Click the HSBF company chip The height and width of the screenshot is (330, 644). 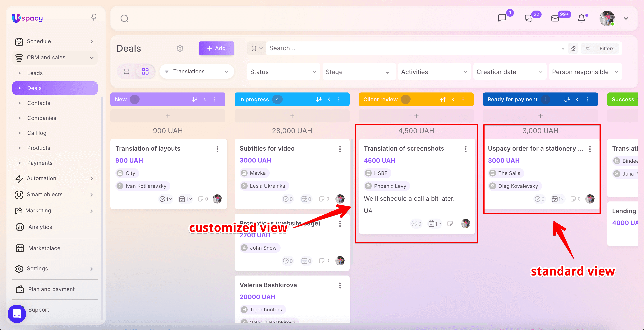click(377, 173)
